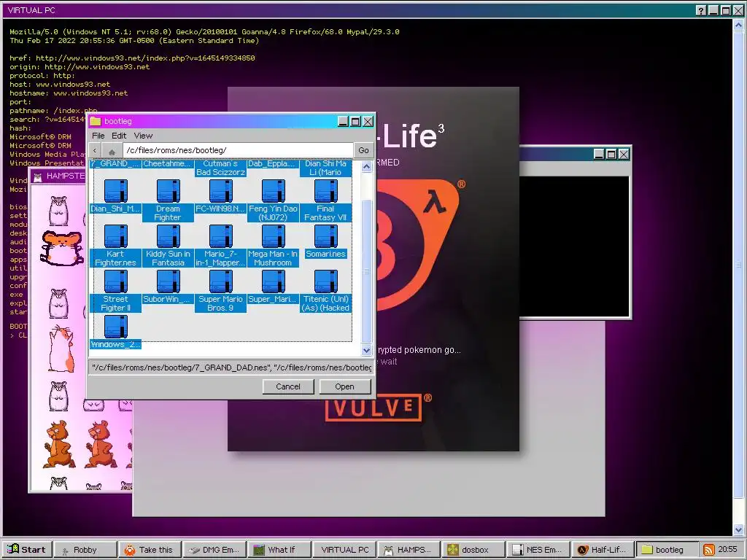Click the Virtual PC help question-mark button
The width and height of the screenshot is (747, 560).
point(700,10)
